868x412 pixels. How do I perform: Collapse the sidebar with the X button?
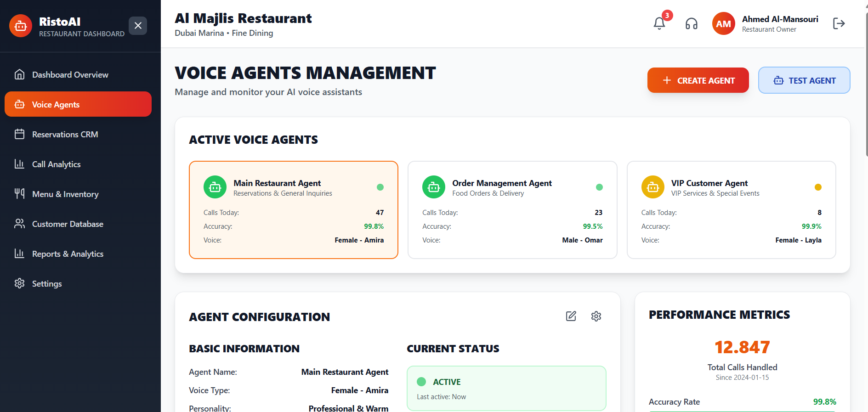click(x=138, y=26)
